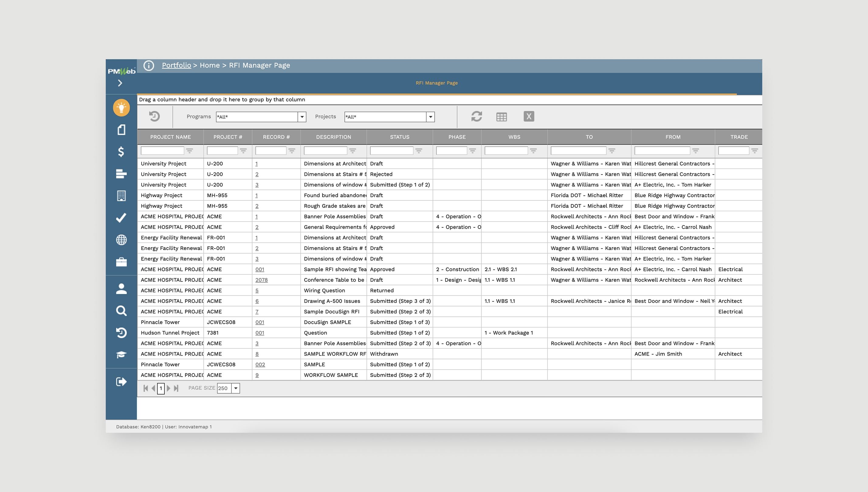
Task: Open record 9 WORKFLOW SAMPLE link
Action: [x=257, y=375]
